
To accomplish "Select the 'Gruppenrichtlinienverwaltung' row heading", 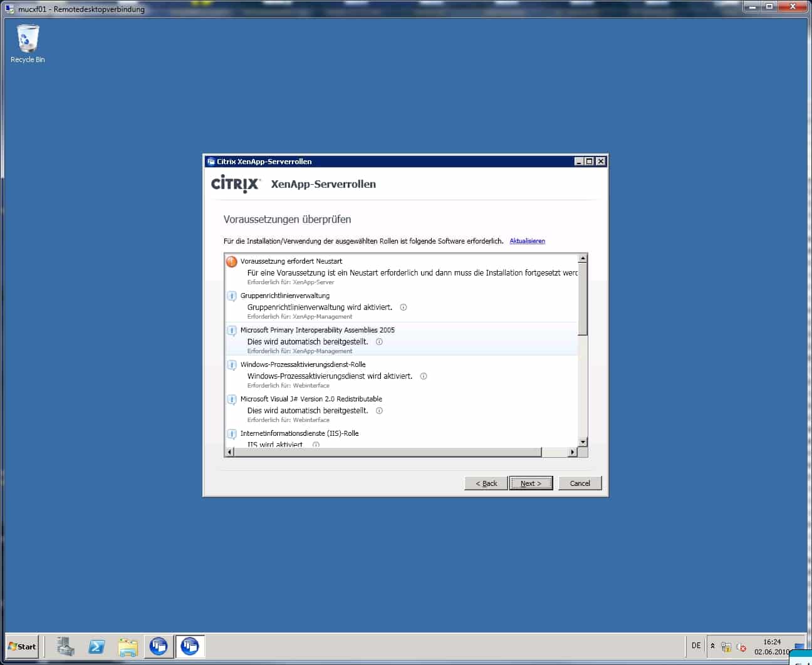I will (x=285, y=296).
